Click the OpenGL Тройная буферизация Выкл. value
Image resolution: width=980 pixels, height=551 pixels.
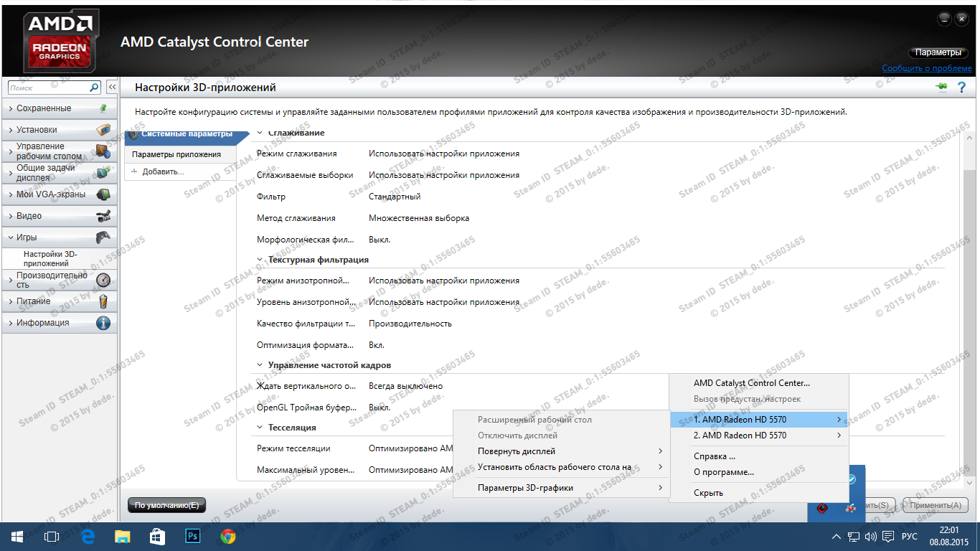point(380,408)
